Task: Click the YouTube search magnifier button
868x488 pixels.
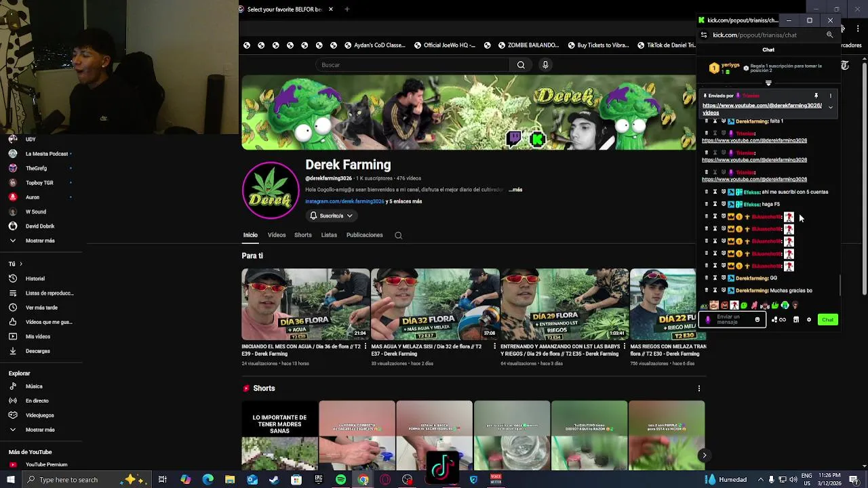Action: (521, 65)
